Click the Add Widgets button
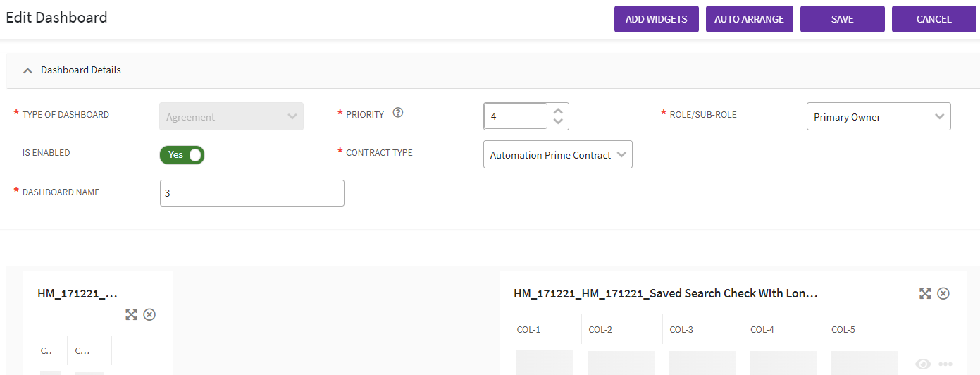This screenshot has height=375, width=980. pyautogui.click(x=656, y=19)
